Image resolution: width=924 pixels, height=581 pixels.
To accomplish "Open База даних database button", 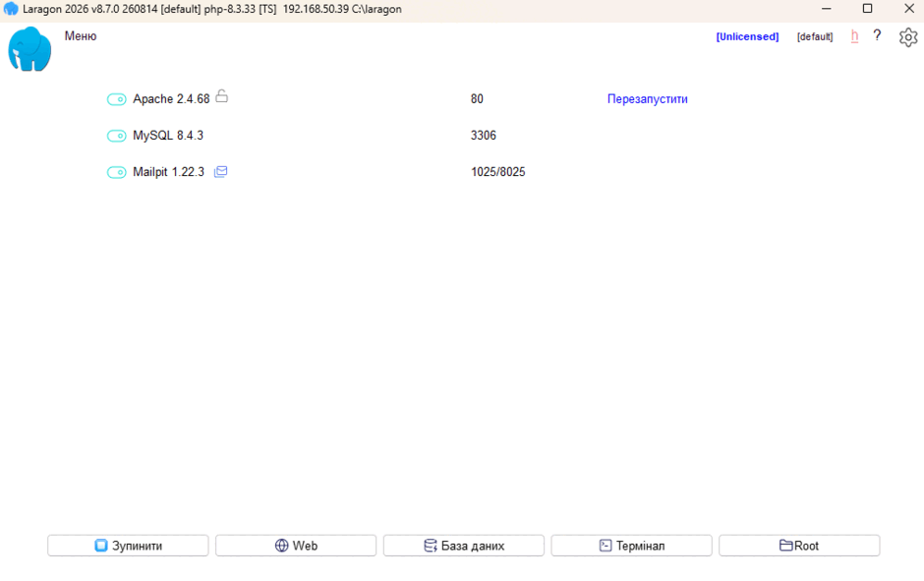I will 464,546.
